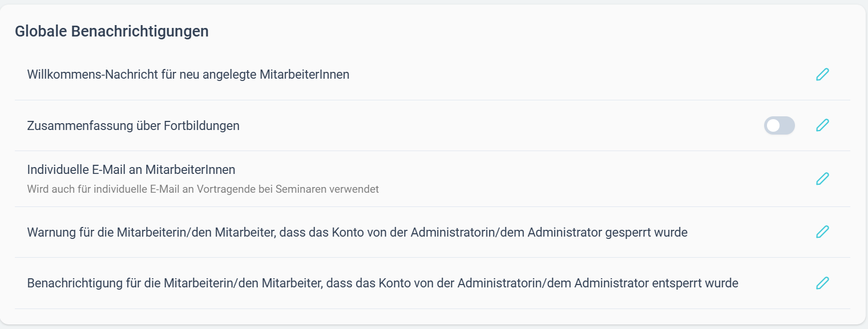Click the Globale Benachrichtigungen heading
868x329 pixels.
[112, 31]
